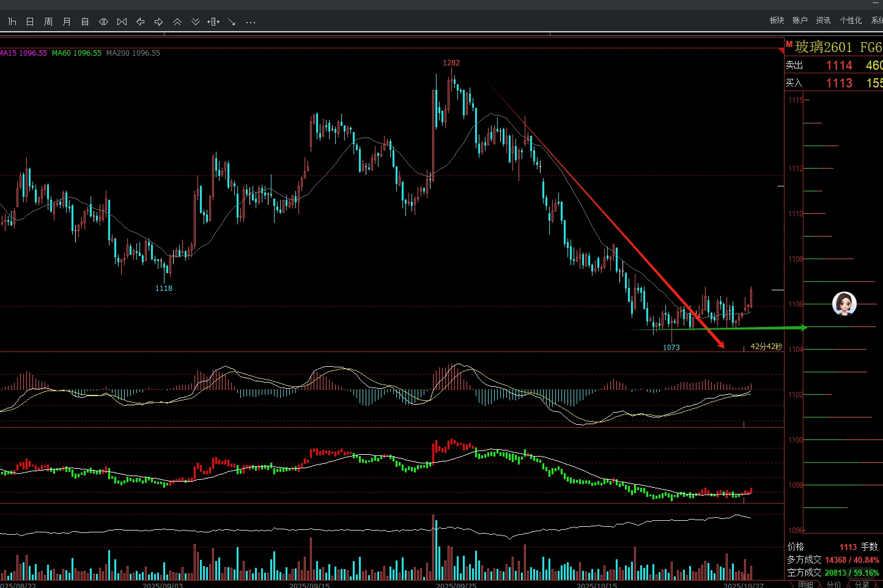Screen dimensions: 883x588
Task: Click the 1112 price axis label
Action: click(x=795, y=169)
